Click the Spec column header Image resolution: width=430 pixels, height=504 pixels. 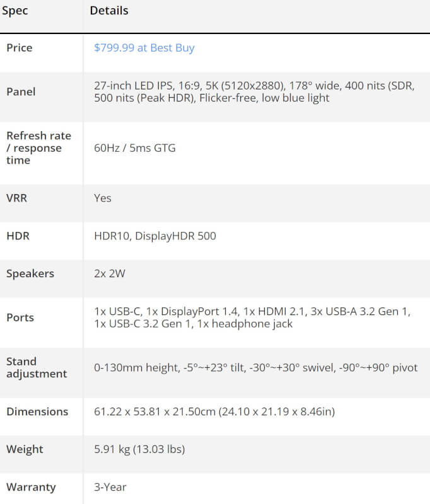[15, 11]
